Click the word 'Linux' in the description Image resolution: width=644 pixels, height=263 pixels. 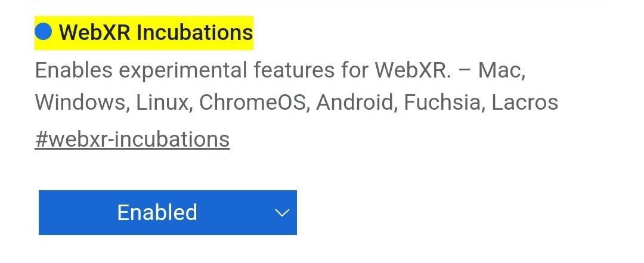click(162, 103)
